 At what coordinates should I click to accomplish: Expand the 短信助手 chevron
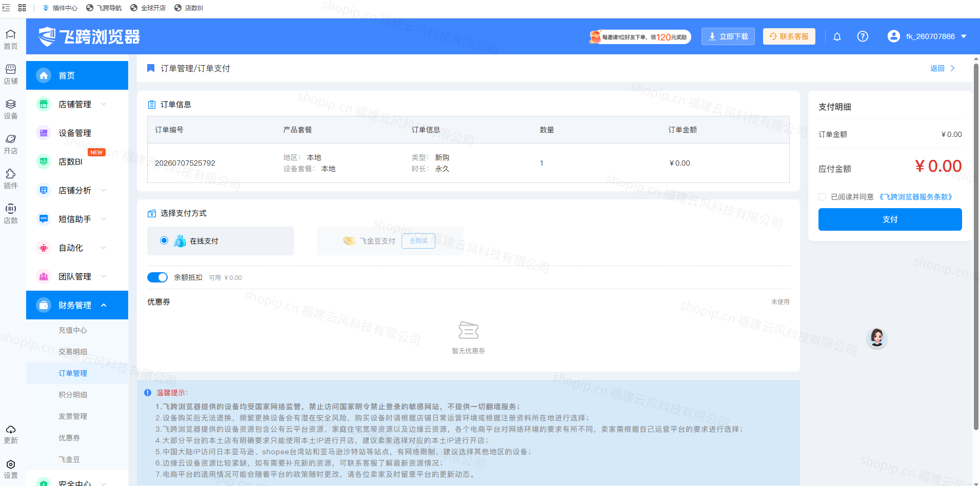coord(104,219)
